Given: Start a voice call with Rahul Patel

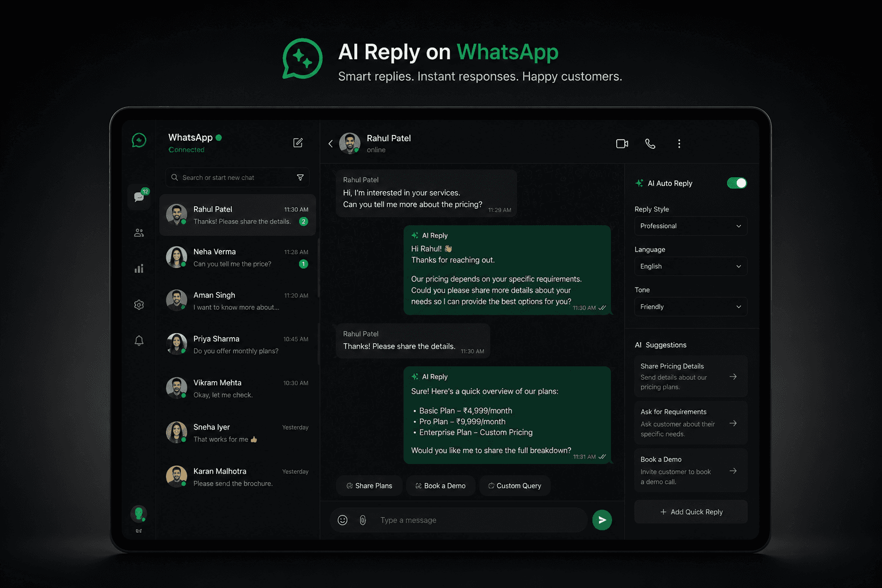Looking at the screenshot, I should tap(650, 144).
